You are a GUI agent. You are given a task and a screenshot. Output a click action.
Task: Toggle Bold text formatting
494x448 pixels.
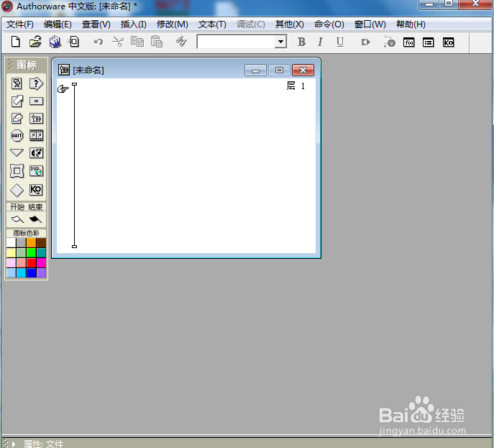pyautogui.click(x=301, y=42)
